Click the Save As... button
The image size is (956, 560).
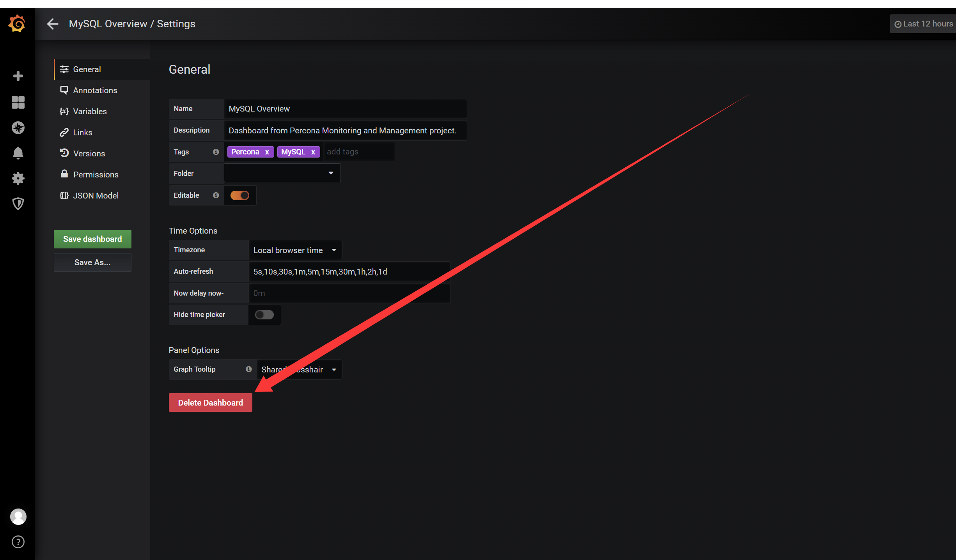92,262
